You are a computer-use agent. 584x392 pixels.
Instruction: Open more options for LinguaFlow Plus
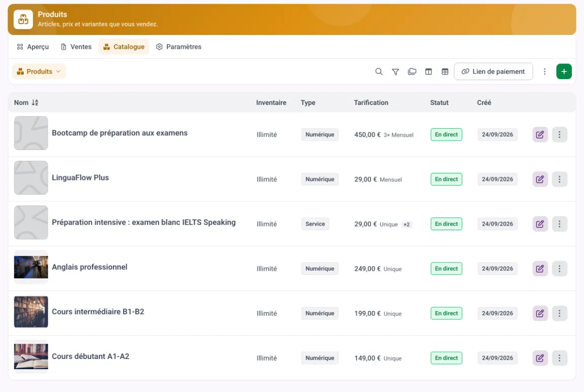[x=560, y=179]
